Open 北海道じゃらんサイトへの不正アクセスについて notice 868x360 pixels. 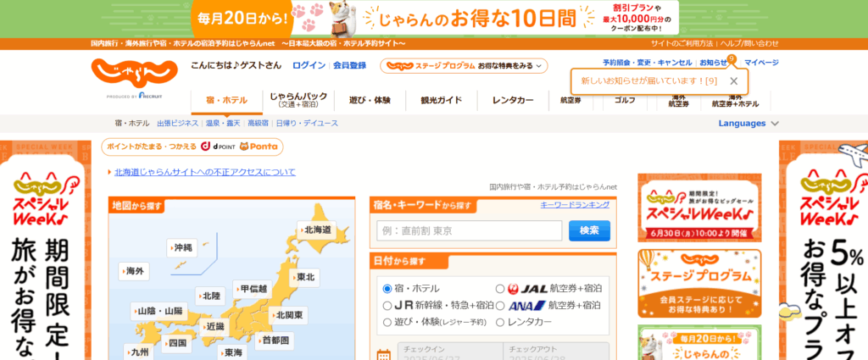click(205, 172)
